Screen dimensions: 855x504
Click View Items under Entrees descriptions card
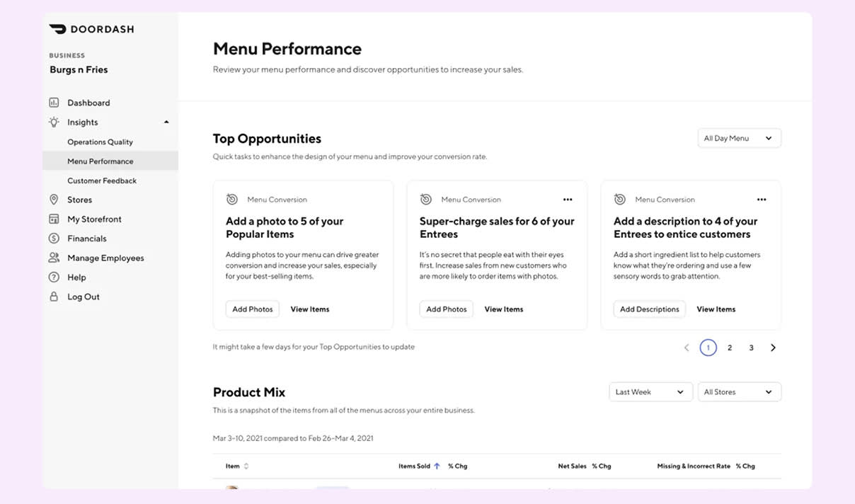click(x=716, y=309)
